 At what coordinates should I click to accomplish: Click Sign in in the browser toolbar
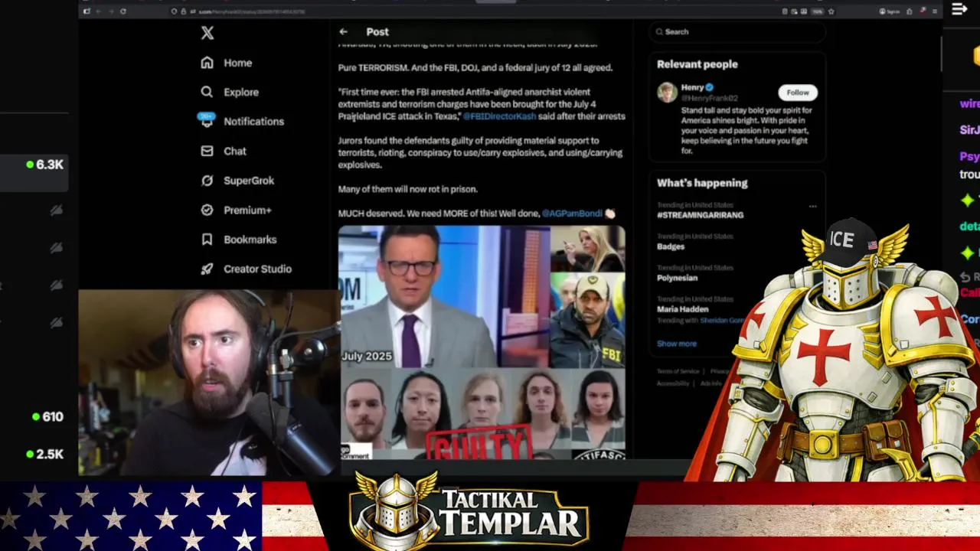pyautogui.click(x=890, y=11)
